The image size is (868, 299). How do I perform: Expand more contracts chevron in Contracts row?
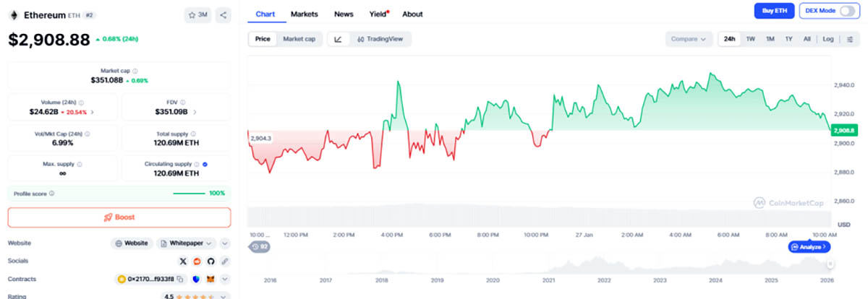point(225,279)
